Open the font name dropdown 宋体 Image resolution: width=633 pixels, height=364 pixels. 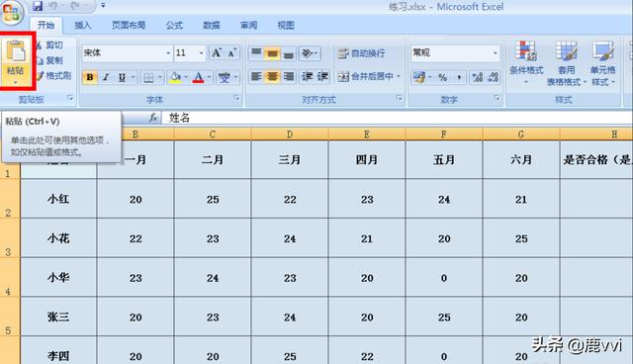point(168,53)
